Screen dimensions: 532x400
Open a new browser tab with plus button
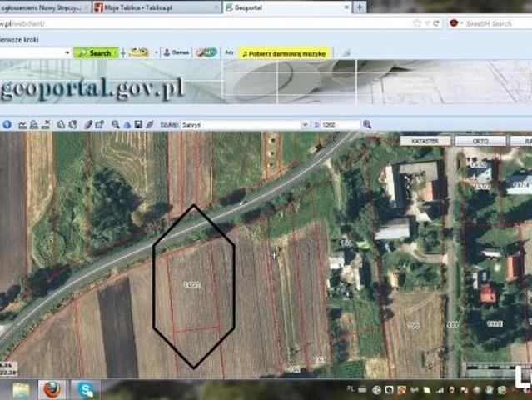click(360, 7)
